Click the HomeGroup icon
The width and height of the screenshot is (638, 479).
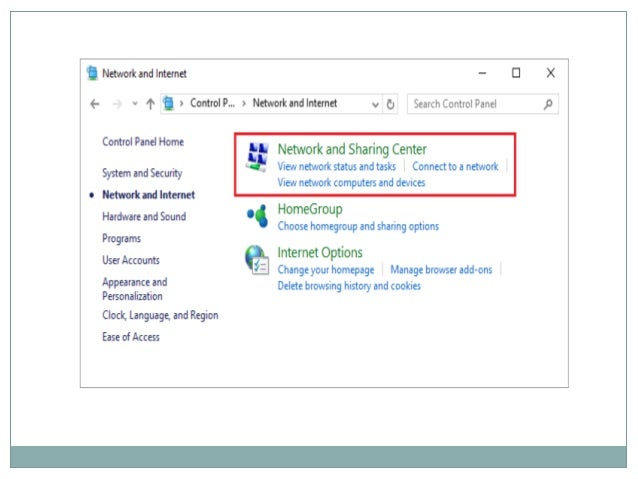tap(258, 216)
